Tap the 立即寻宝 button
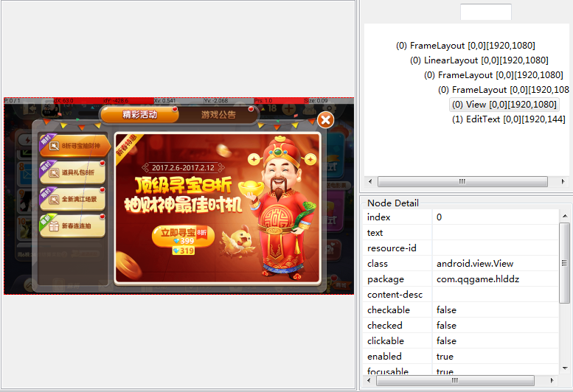Viewport: 573px width, 392px height. tap(183, 237)
